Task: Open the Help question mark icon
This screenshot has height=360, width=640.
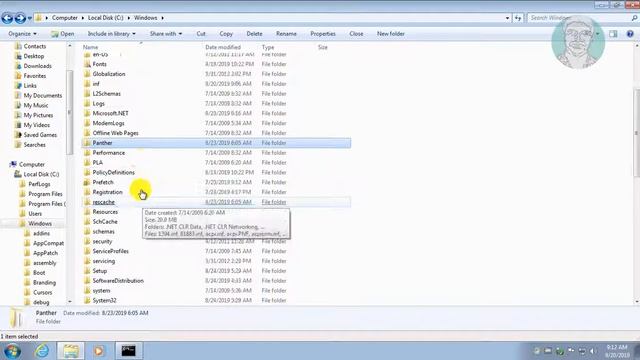Action: pyautogui.click(x=630, y=34)
